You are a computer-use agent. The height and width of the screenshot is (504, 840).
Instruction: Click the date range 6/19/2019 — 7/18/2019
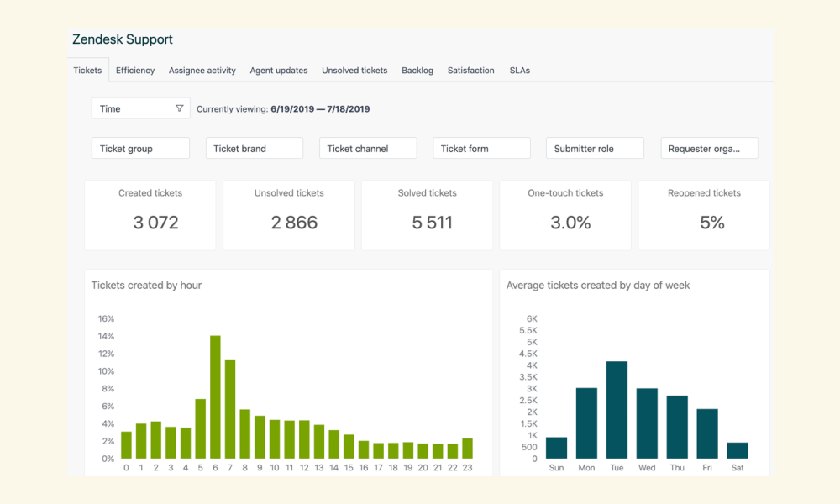pyautogui.click(x=320, y=108)
